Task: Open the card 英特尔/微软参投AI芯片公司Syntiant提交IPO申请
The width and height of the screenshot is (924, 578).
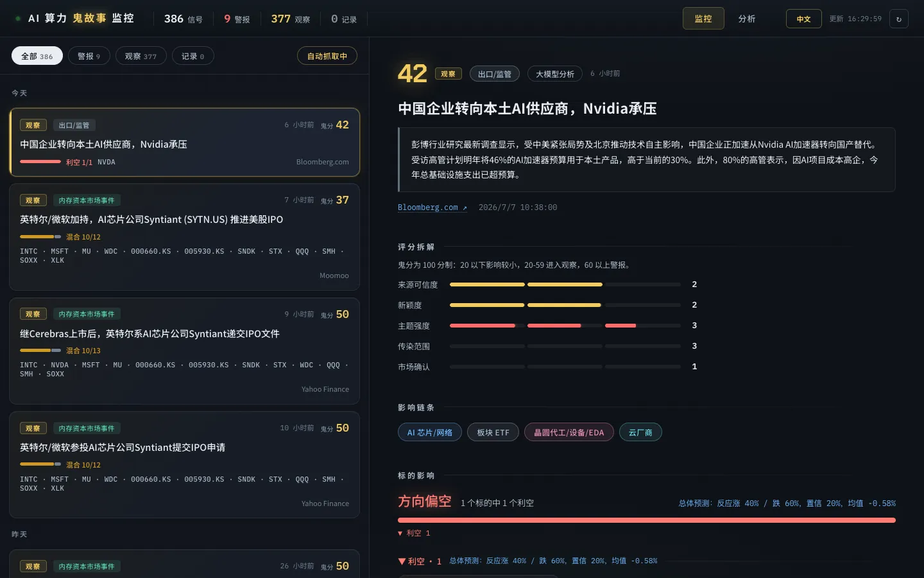Action: coord(185,465)
